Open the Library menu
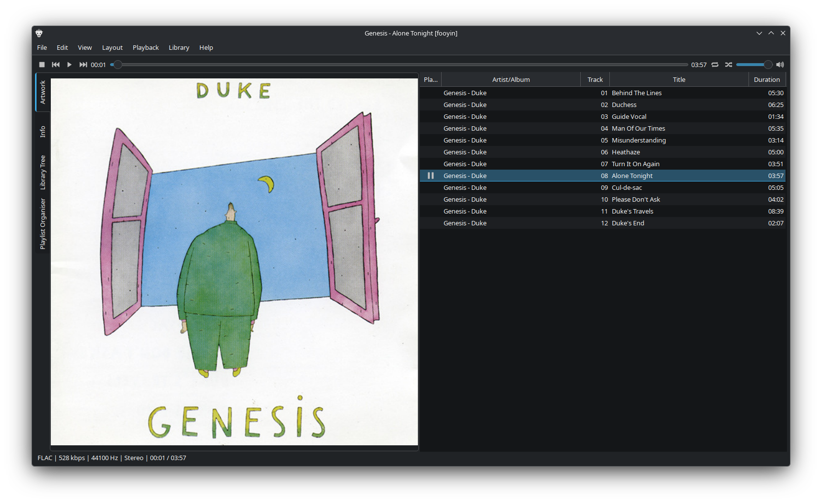This screenshot has width=822, height=504. (x=179, y=47)
